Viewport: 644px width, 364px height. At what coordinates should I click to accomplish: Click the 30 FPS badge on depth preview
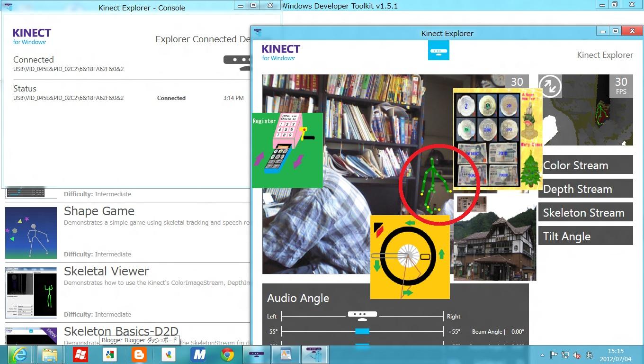click(x=621, y=86)
